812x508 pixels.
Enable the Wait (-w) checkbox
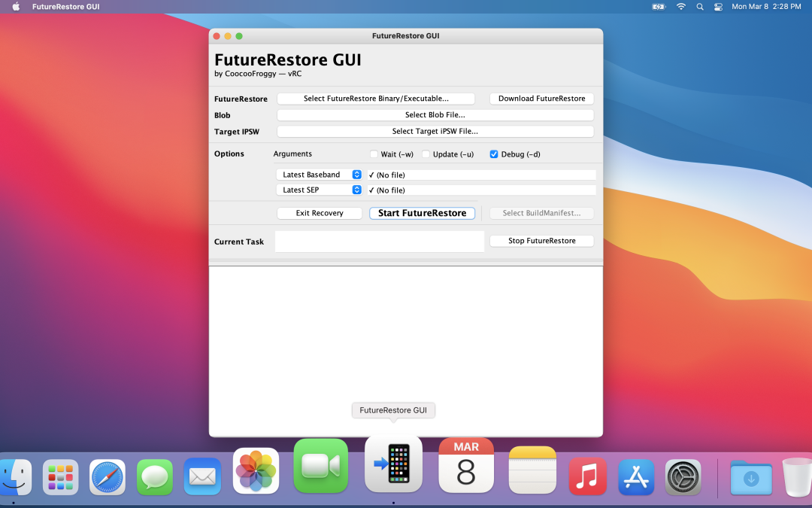click(x=374, y=154)
